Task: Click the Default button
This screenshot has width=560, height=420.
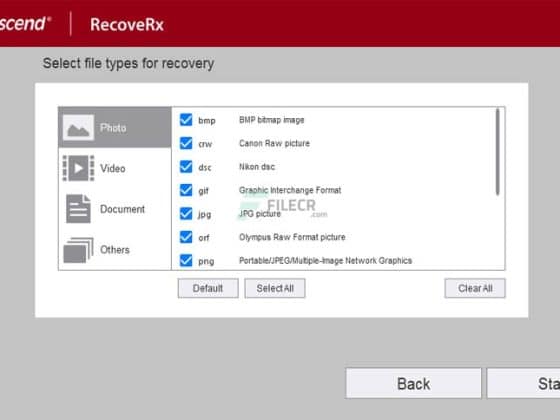Action: click(x=208, y=288)
